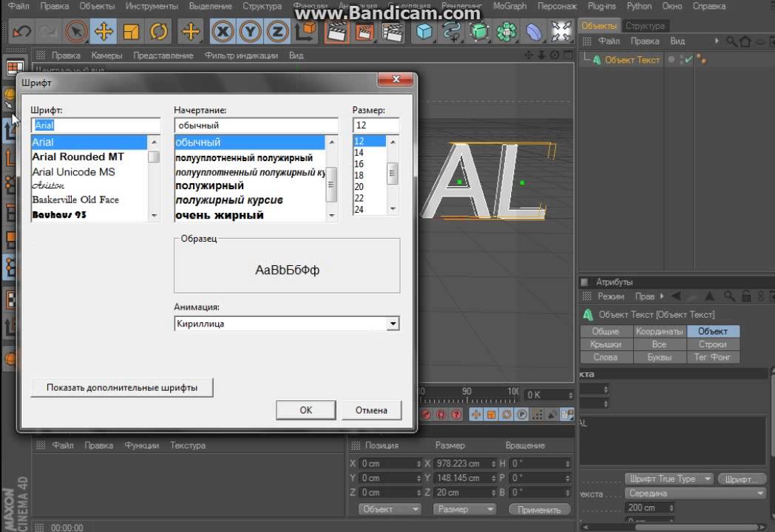The height and width of the screenshot is (532, 775).
Task: Open the Строки attributes tab
Action: (x=713, y=344)
